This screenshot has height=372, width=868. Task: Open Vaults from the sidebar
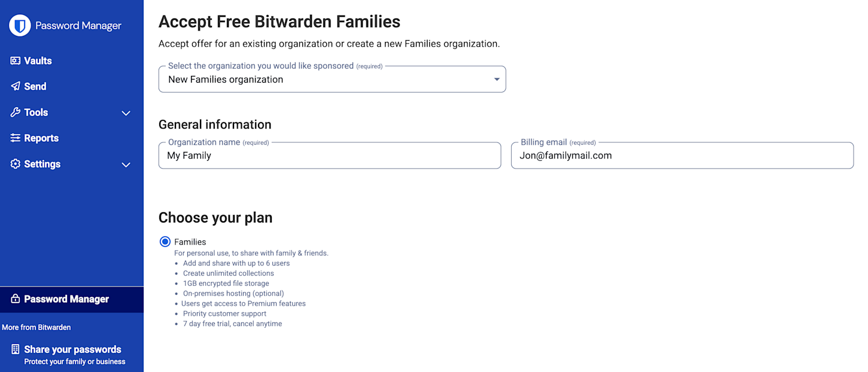[x=16, y=60]
